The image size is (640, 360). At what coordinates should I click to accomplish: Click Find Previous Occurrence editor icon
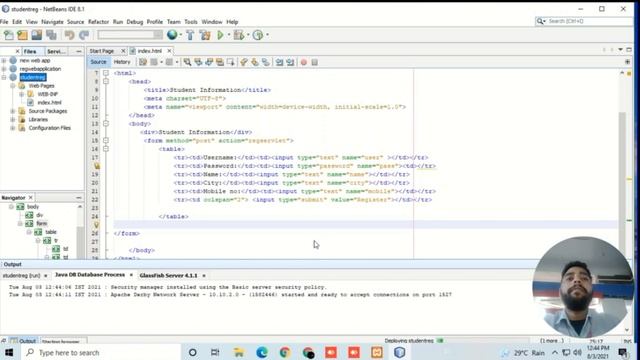click(x=198, y=62)
